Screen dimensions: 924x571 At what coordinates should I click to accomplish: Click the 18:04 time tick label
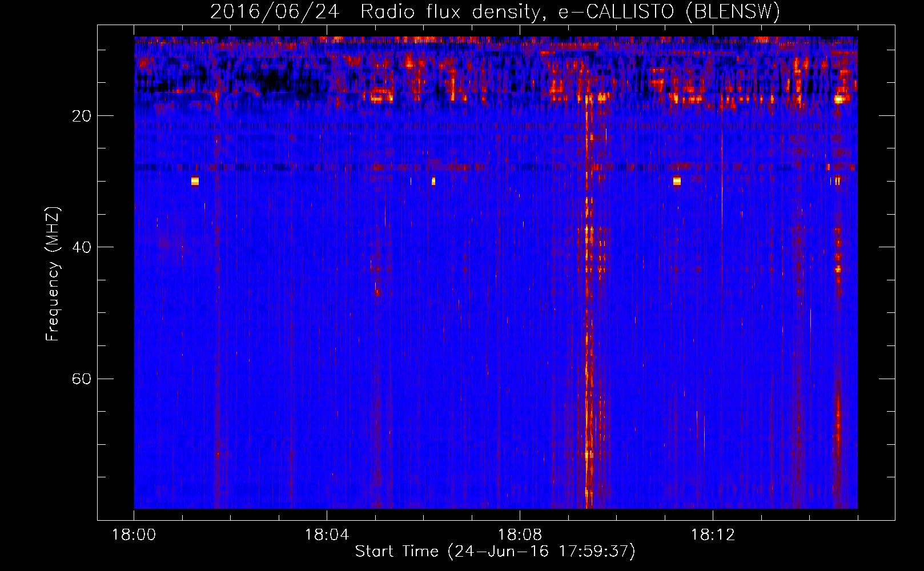click(327, 535)
